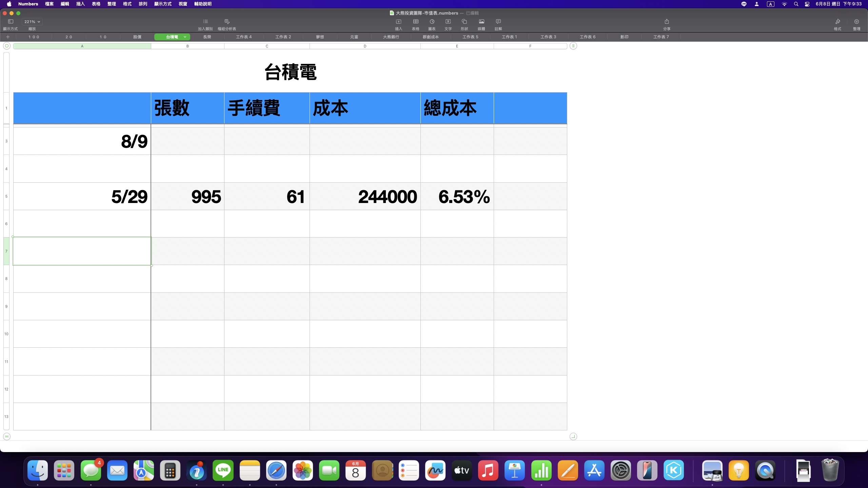Screen dimensions: 868x488
Task: Click the Comment (註解) toolbar icon
Action: [498, 21]
